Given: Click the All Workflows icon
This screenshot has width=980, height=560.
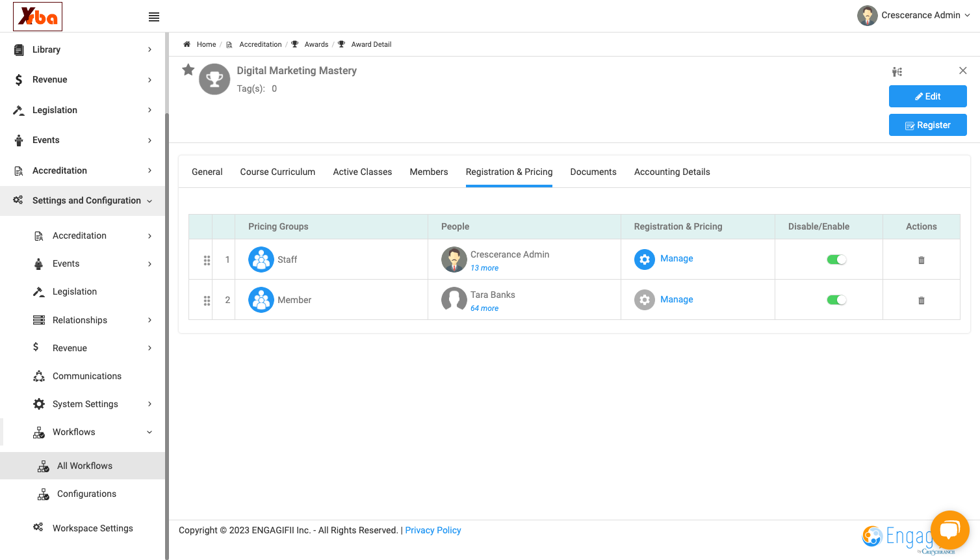Looking at the screenshot, I should point(44,466).
